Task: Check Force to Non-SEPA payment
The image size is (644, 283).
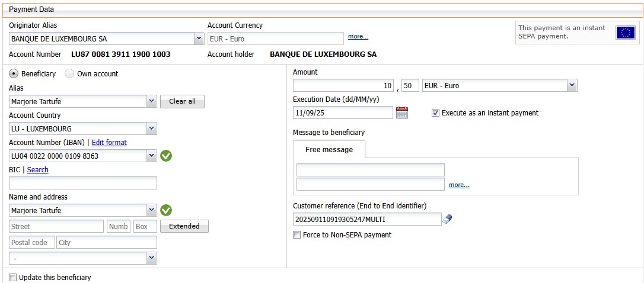Action: pos(297,235)
